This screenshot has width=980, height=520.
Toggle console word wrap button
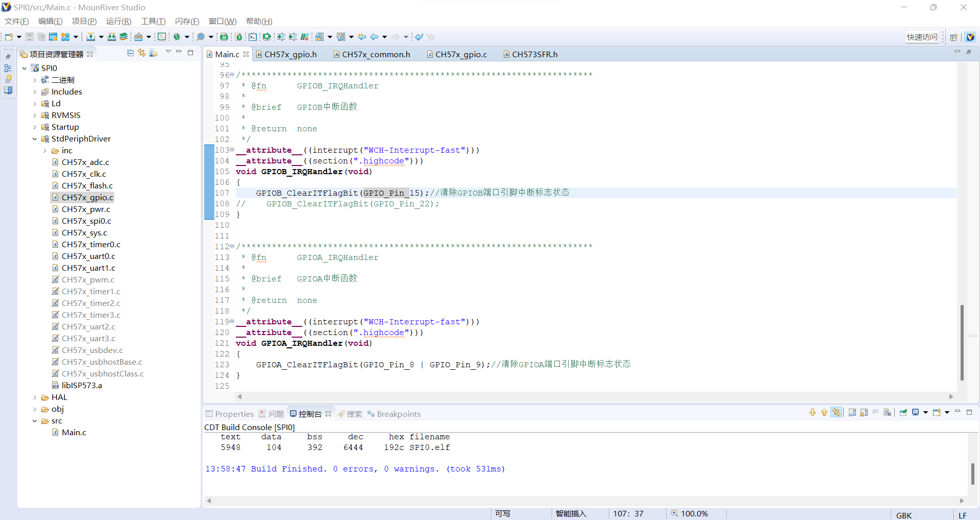click(x=876, y=412)
